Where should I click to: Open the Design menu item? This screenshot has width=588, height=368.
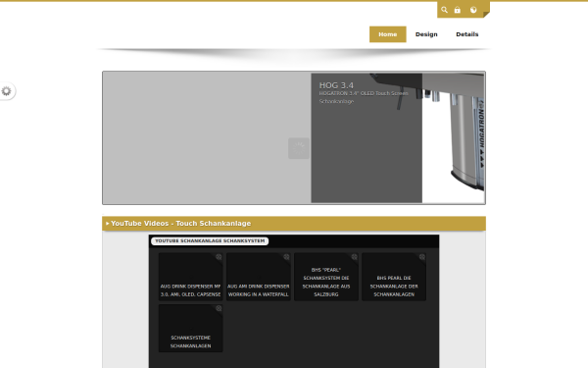click(x=426, y=34)
